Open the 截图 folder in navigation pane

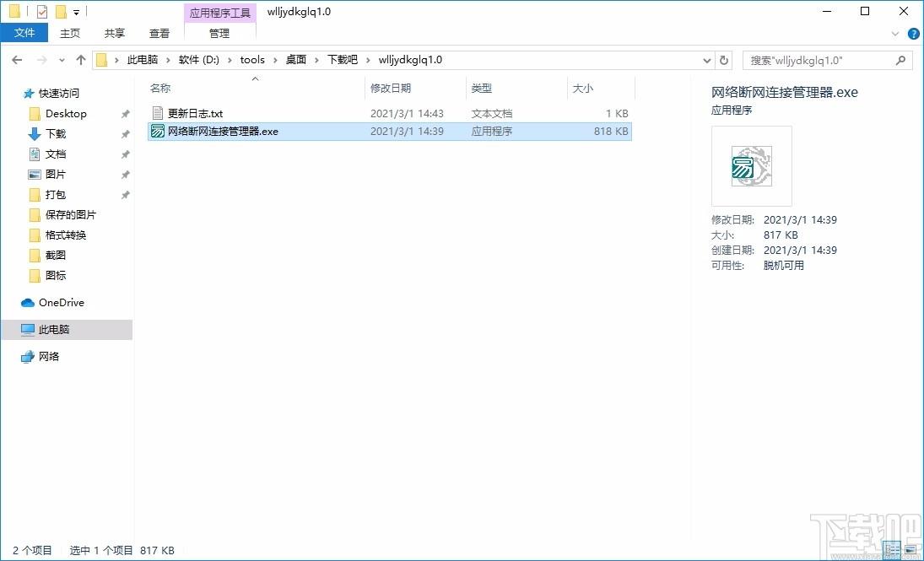[x=56, y=255]
